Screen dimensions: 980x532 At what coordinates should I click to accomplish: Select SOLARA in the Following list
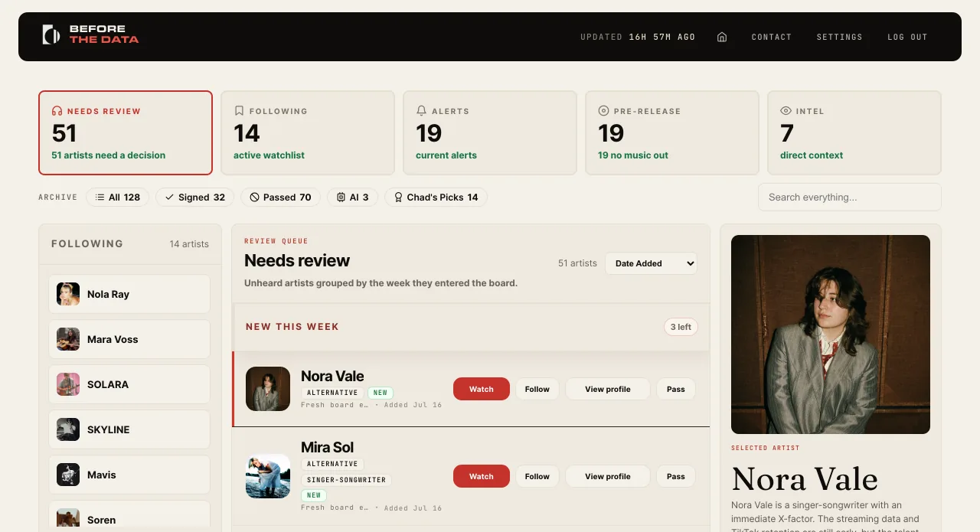click(129, 384)
